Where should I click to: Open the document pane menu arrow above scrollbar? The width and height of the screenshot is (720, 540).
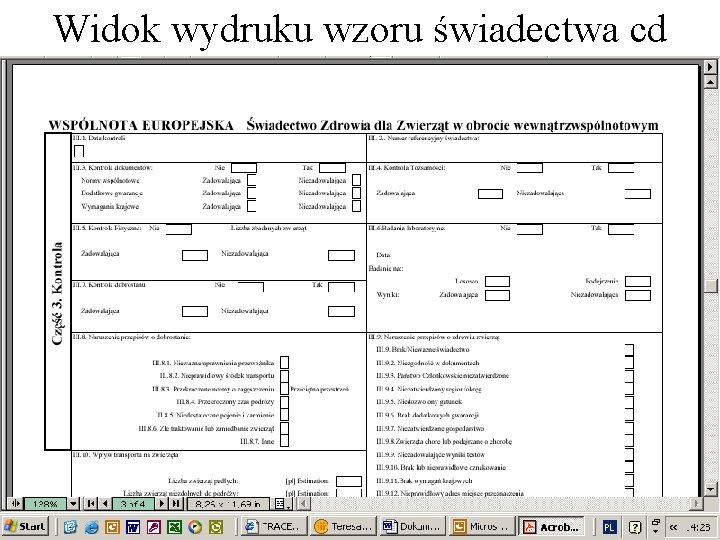click(711, 67)
